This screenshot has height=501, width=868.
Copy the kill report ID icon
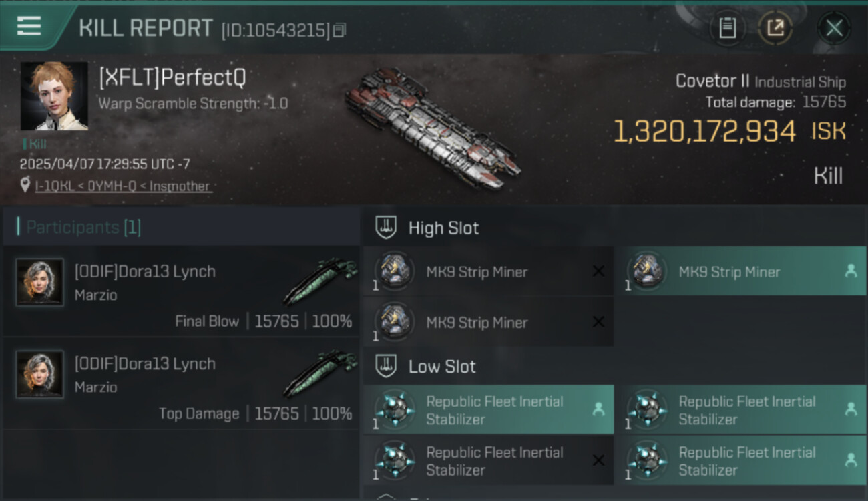pos(340,30)
